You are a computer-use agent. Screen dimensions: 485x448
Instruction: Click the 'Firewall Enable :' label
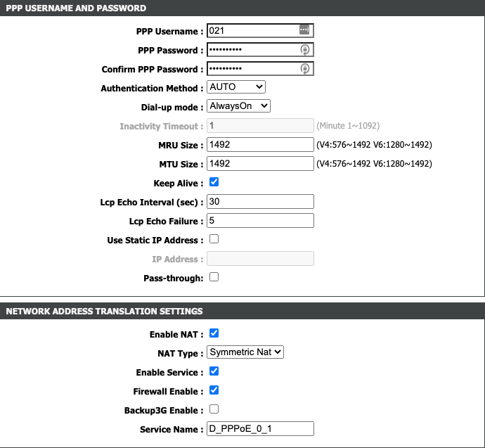[168, 391]
